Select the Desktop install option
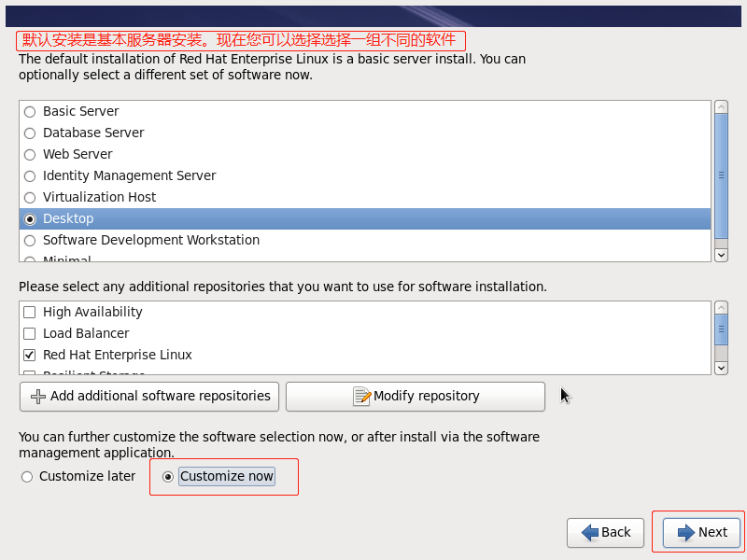This screenshot has height=560, width=747. pyautogui.click(x=30, y=219)
